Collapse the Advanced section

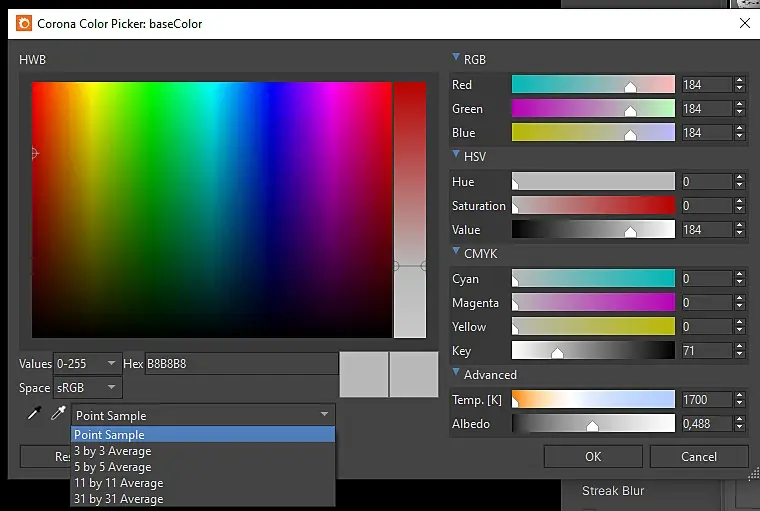coord(457,374)
